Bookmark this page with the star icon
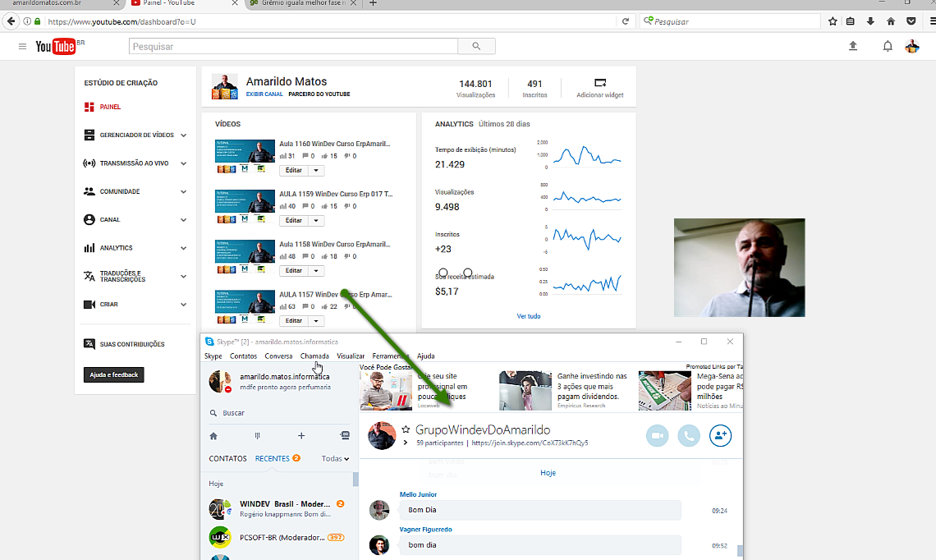936x560 pixels. click(x=833, y=21)
